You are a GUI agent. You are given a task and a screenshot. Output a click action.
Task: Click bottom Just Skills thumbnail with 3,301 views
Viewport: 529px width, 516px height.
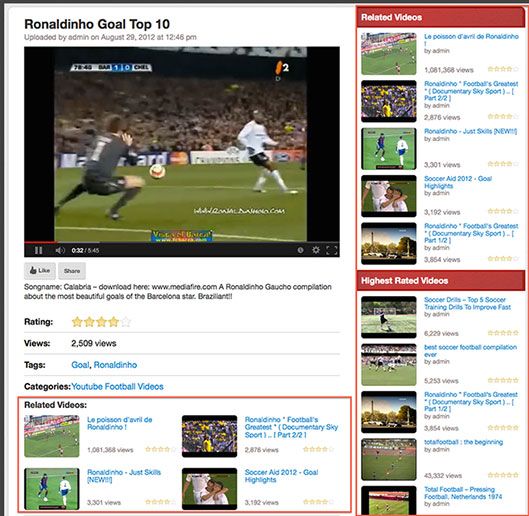[x=52, y=489]
